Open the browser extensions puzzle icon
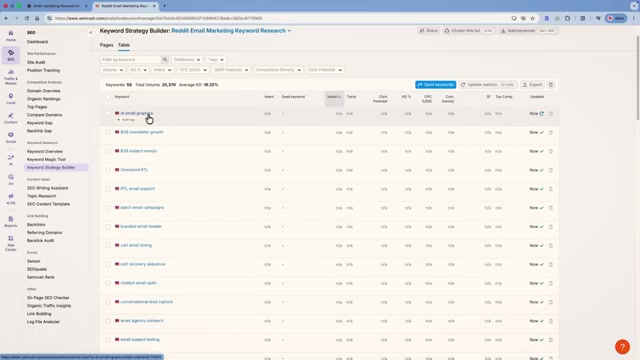The height and width of the screenshot is (360, 640). 567,18
